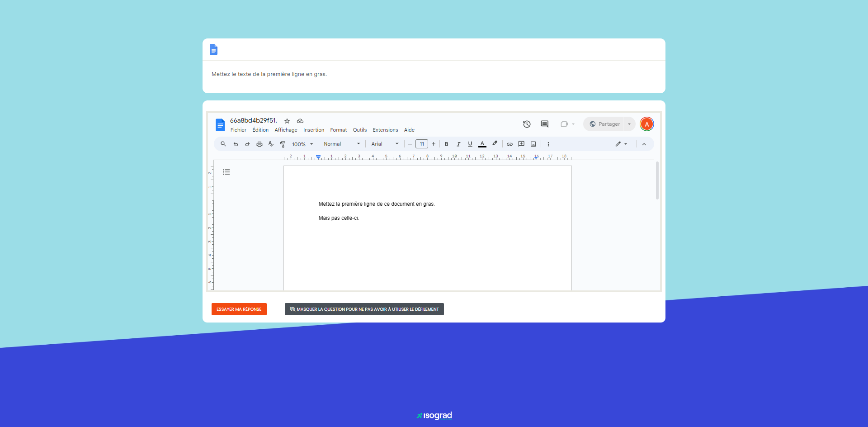
Task: Click the Partager button
Action: [606, 123]
